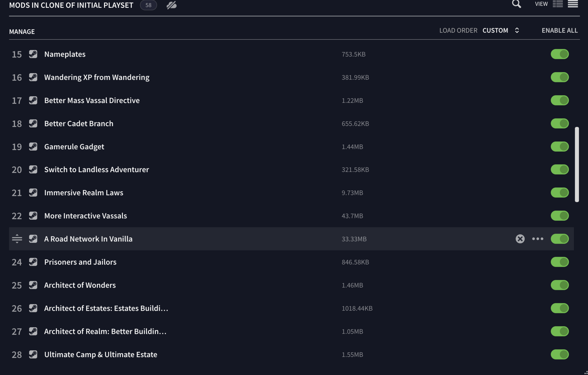Click Steam icon next to Better Cadet Branch
The height and width of the screenshot is (375, 588).
[33, 123]
